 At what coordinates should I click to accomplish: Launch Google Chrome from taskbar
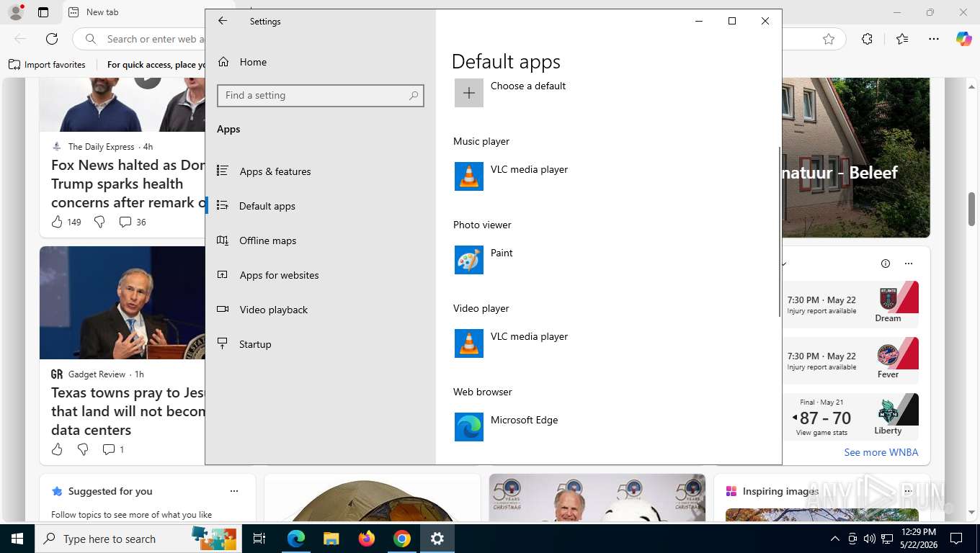[x=402, y=539]
